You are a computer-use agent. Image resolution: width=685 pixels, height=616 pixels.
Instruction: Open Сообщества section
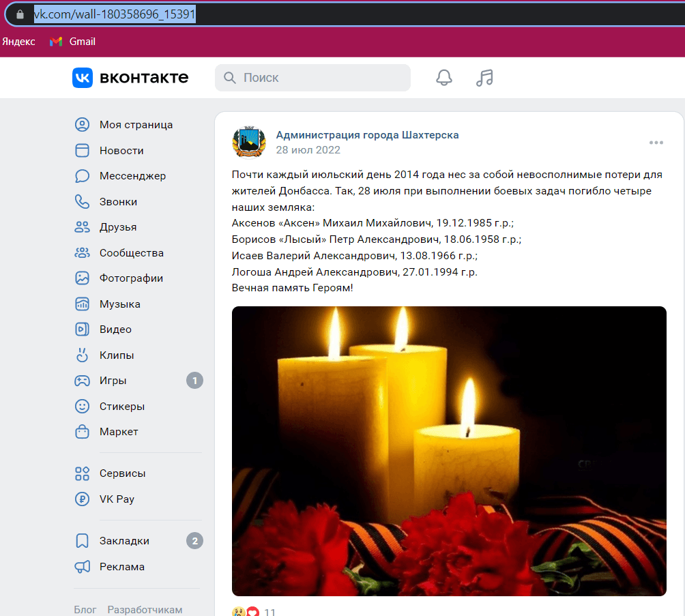point(132,253)
